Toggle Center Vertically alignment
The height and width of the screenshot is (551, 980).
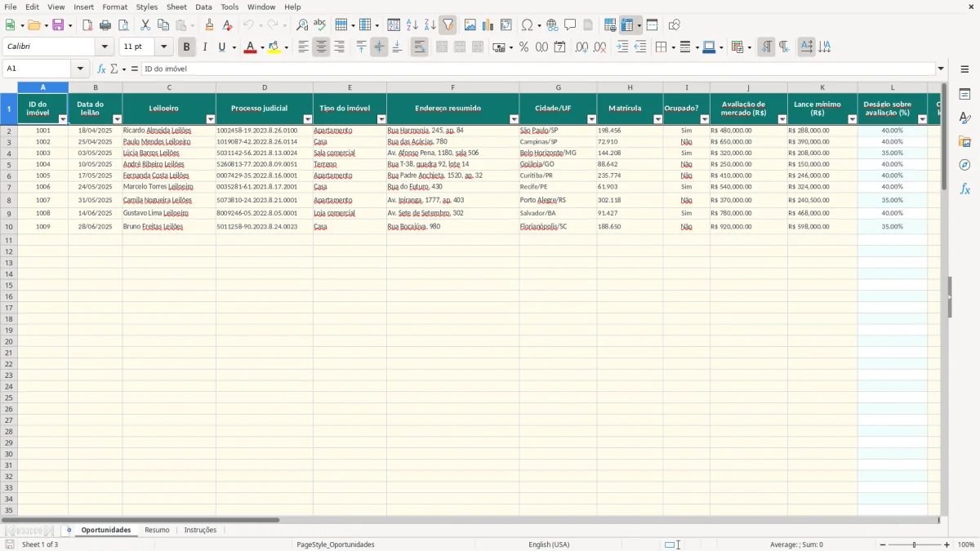(x=379, y=47)
